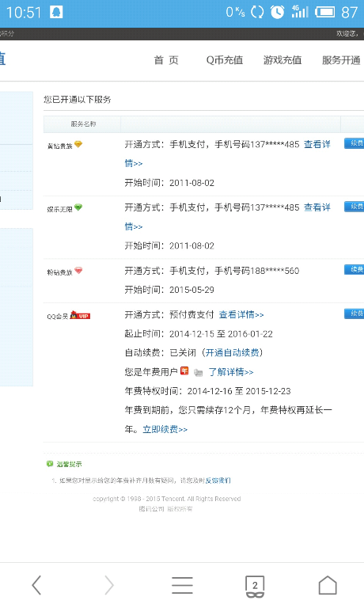Tap 版权所有 footer link
This screenshot has width=364, height=608.
tap(180, 509)
